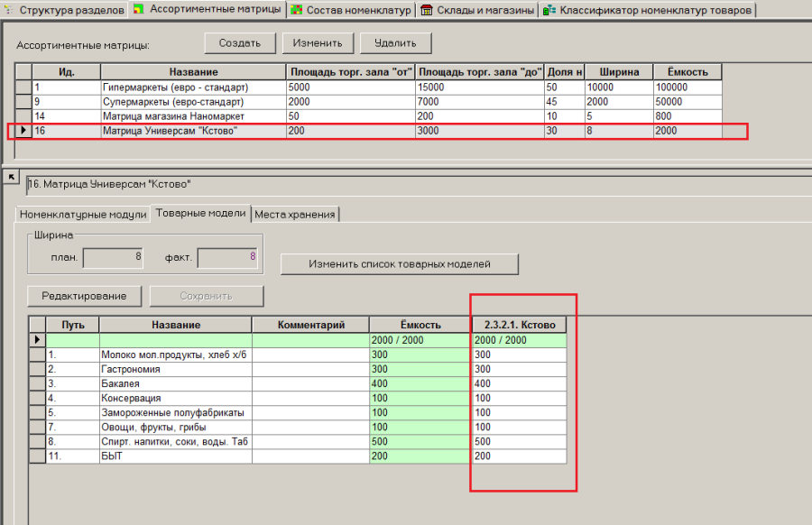Viewport: 812px width, 525px height.
Task: Click the Склады и магазины shop icon
Action: click(426, 10)
